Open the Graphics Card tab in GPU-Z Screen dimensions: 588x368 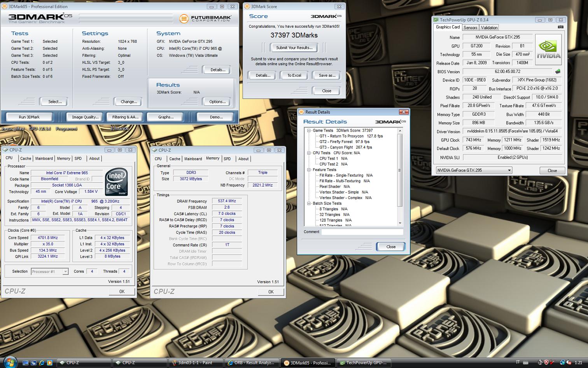click(448, 27)
